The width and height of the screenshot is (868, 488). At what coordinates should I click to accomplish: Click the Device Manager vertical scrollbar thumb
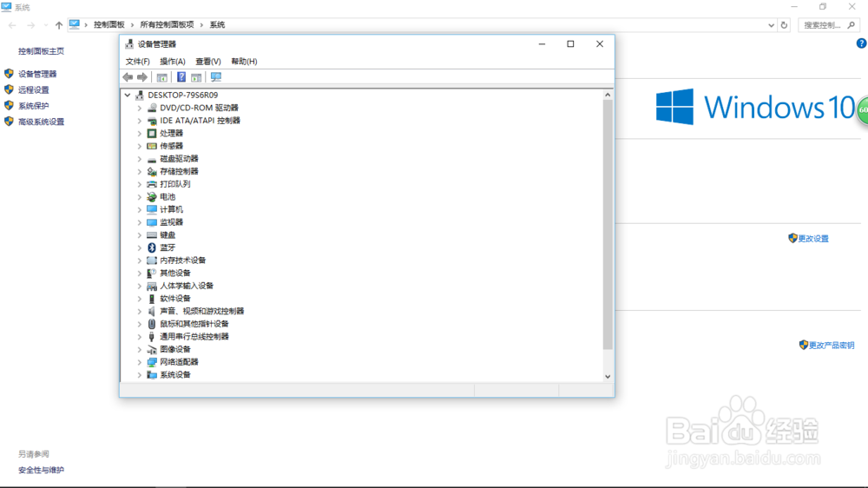click(608, 224)
